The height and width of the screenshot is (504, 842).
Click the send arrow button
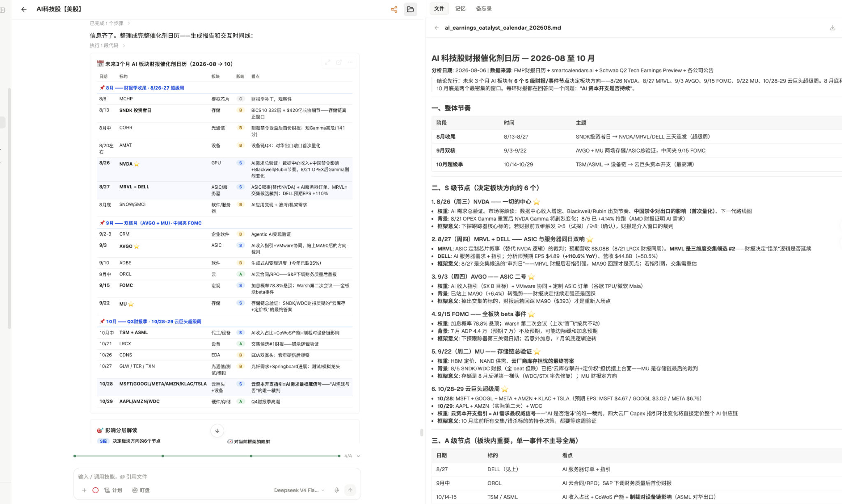(x=350, y=490)
